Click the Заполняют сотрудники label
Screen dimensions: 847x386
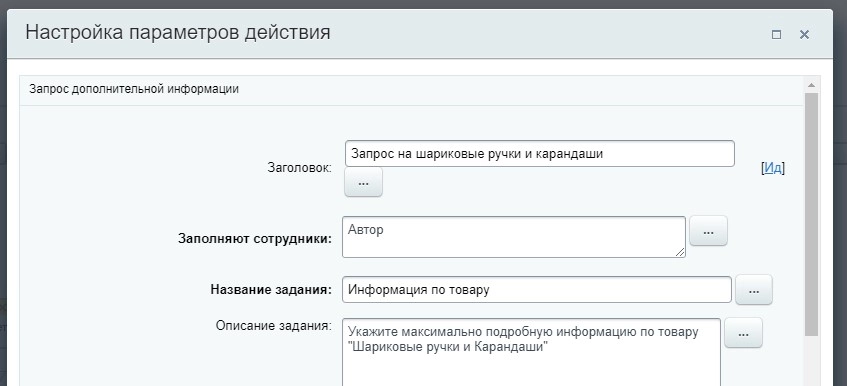(x=255, y=239)
